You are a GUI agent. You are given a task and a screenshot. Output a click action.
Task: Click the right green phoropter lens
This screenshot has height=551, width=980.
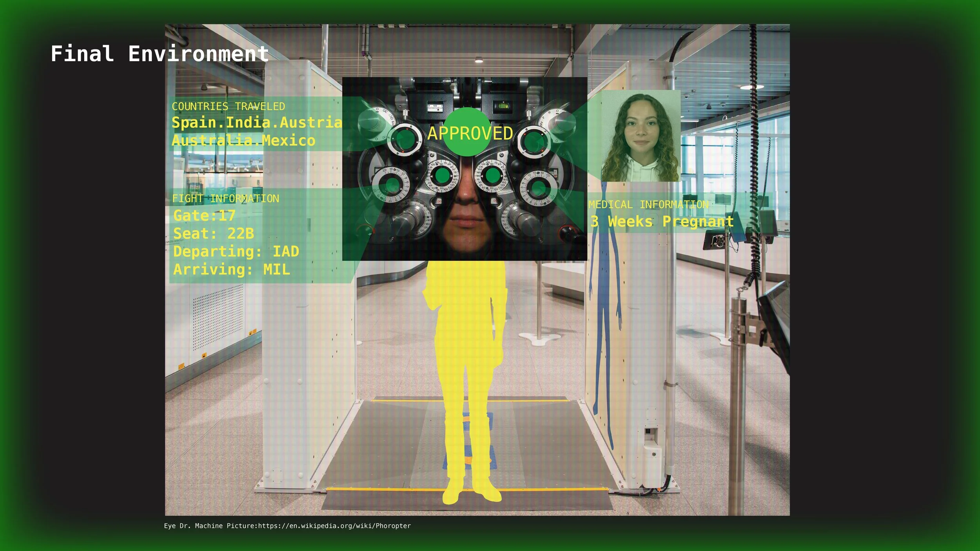click(533, 141)
